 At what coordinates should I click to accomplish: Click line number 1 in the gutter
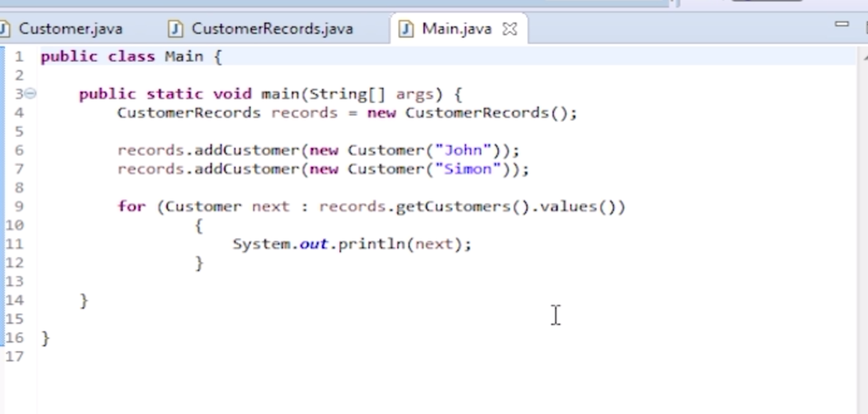19,56
